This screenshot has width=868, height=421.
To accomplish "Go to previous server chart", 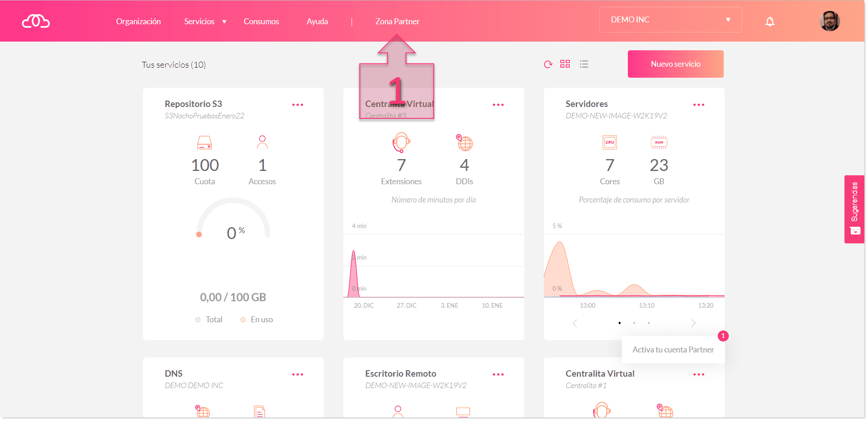I will pyautogui.click(x=575, y=323).
